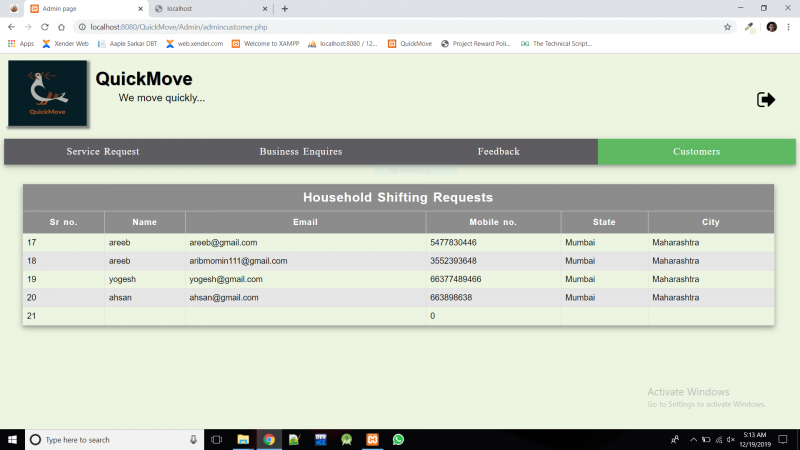Viewport: 800px width, 450px height.
Task: Open Service Request navigation tab
Action: pyautogui.click(x=103, y=152)
